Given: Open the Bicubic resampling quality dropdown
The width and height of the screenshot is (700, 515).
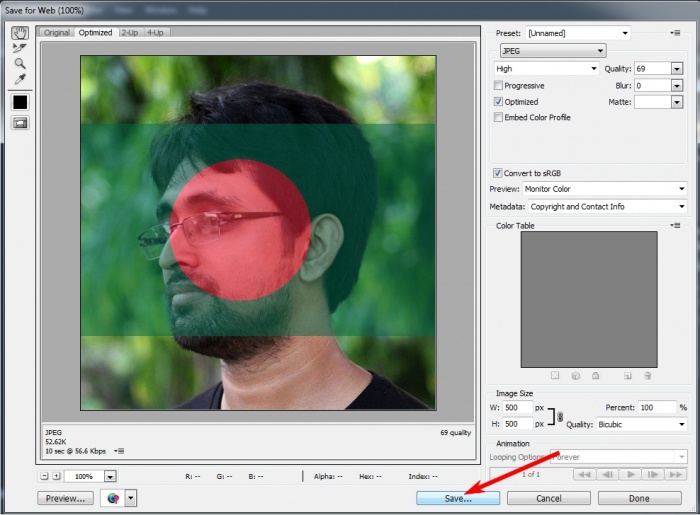Looking at the screenshot, I should 640,424.
